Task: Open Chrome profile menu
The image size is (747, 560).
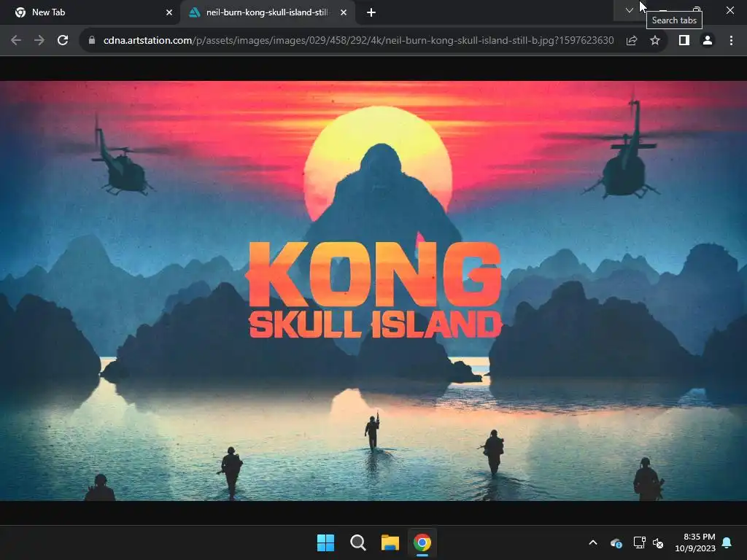Action: pyautogui.click(x=708, y=41)
